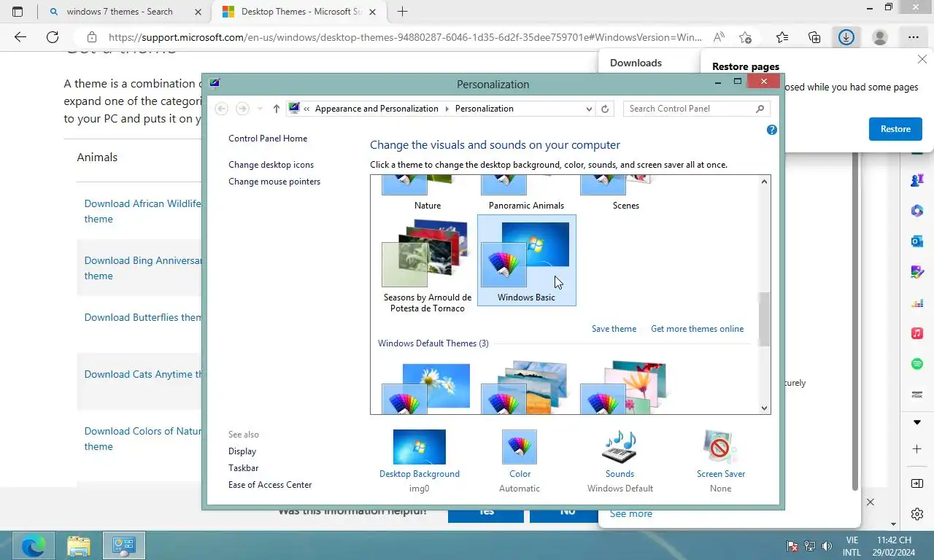Switch VIE INTL input language indicator
Image resolution: width=934 pixels, height=560 pixels.
851,546
